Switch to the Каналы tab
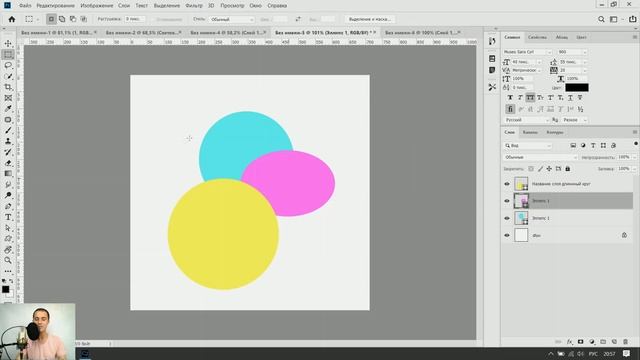The image size is (640, 360). [530, 132]
